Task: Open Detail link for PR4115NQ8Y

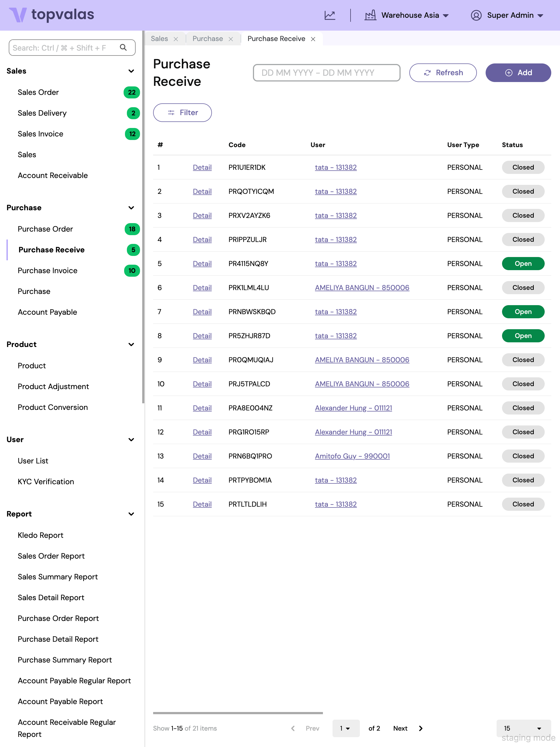Action: click(x=202, y=264)
